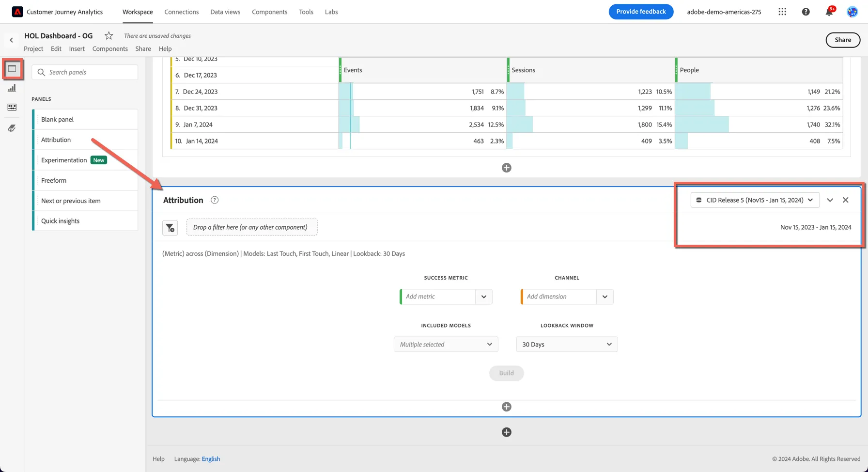The width and height of the screenshot is (868, 472).
Task: Open the Project menu
Action: point(33,49)
